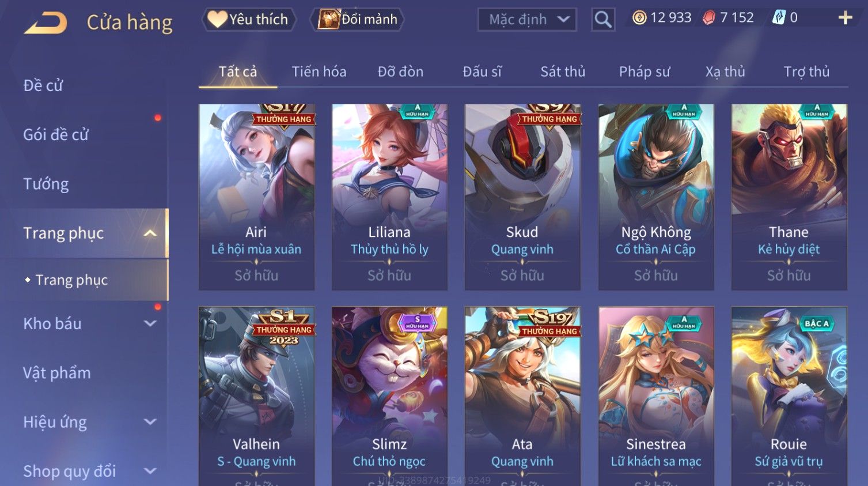Select Liliana Thủy thủ hồ ly skin
This screenshot has width=868, height=486.
tap(389, 197)
